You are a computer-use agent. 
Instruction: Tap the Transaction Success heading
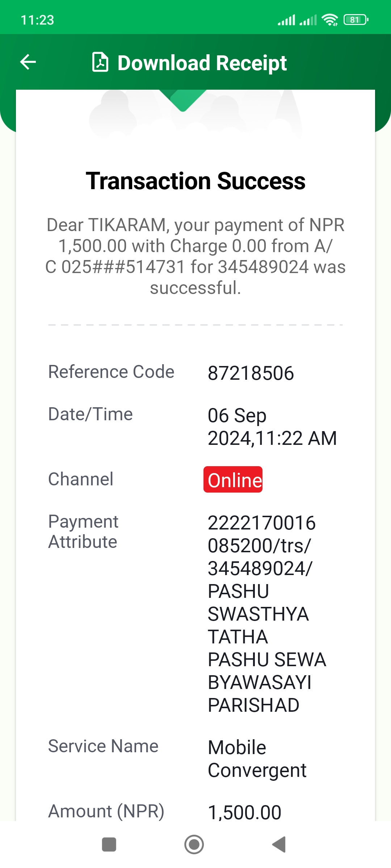195,181
